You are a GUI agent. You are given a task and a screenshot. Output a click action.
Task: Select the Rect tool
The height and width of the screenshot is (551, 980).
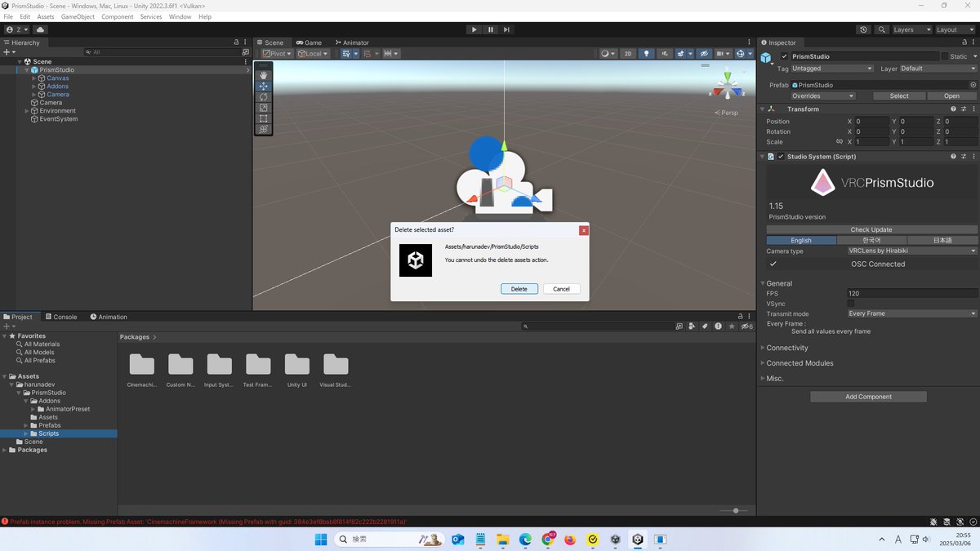263,118
